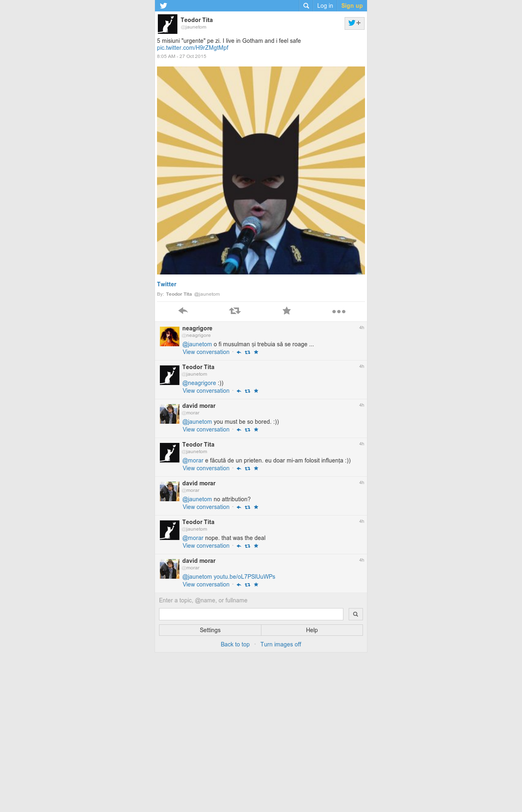Click the Back to top link
The image size is (522, 812).
pos(235,644)
